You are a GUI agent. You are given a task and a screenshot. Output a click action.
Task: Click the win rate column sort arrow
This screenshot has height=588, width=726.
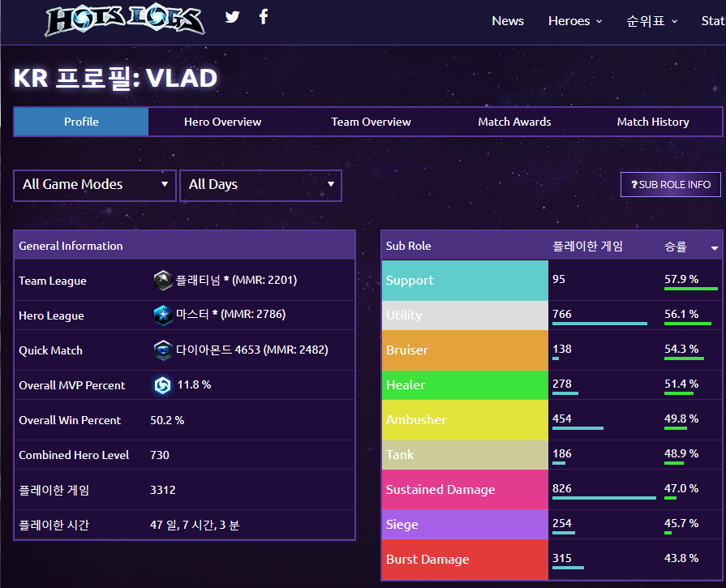click(x=715, y=247)
